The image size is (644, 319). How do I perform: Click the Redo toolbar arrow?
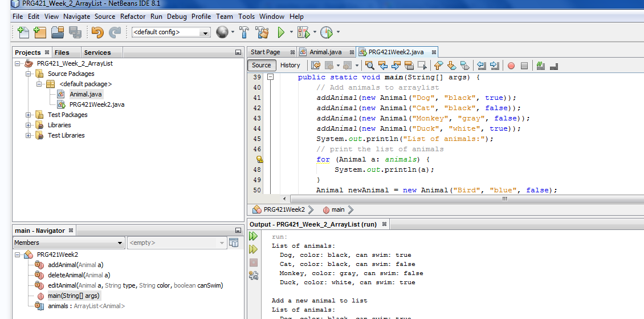115,32
